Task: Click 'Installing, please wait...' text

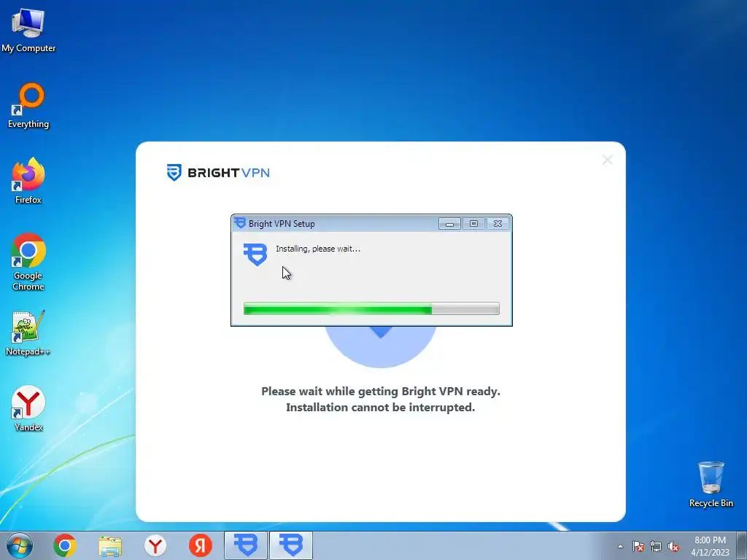Action: [318, 249]
